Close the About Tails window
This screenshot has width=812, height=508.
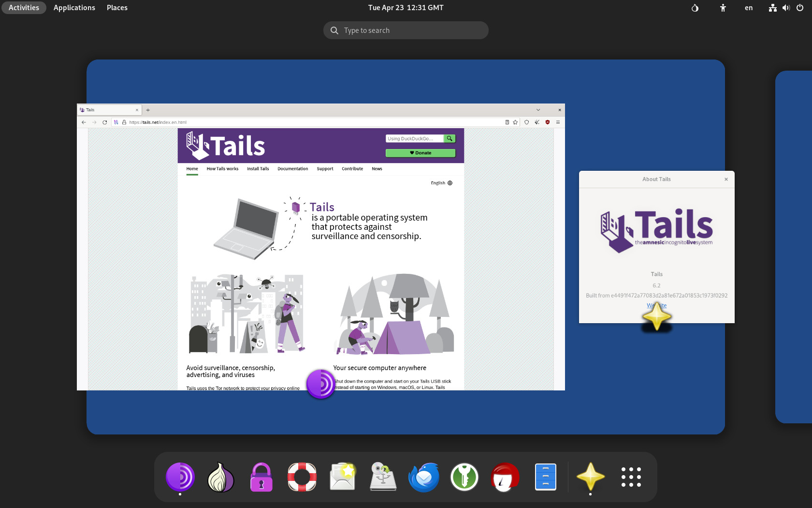coord(726,179)
